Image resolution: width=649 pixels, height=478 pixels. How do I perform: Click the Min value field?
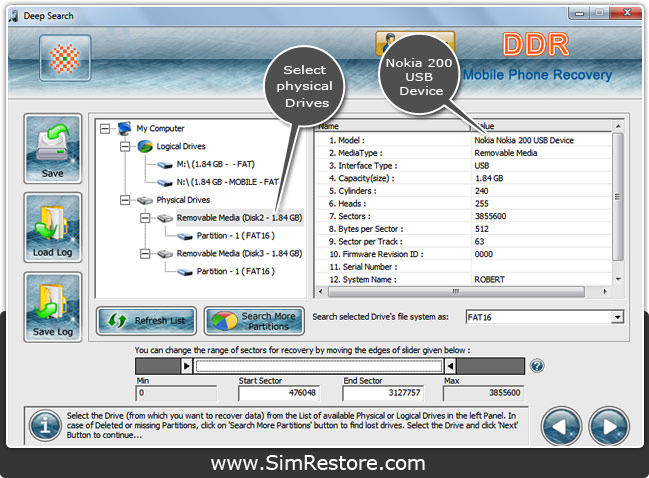(176, 393)
